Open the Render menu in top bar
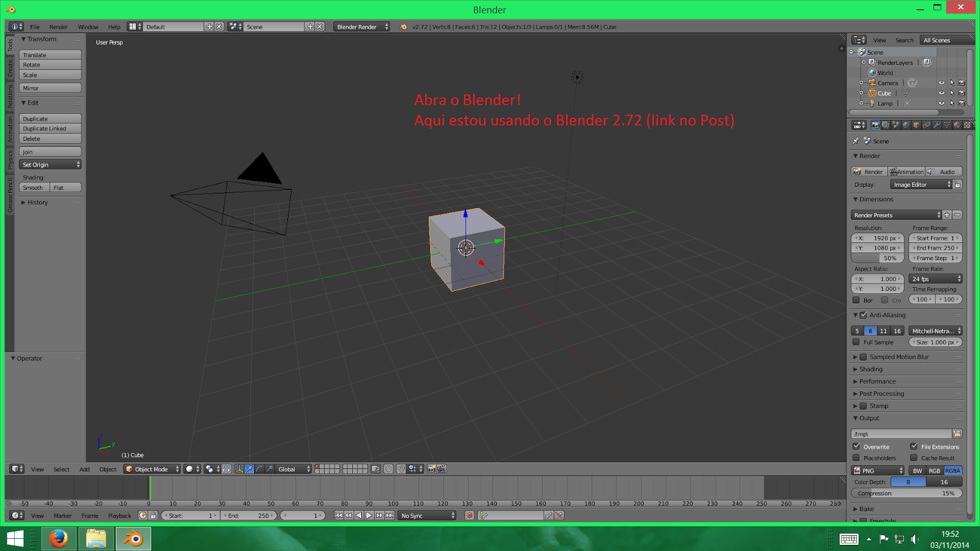 pos(59,27)
